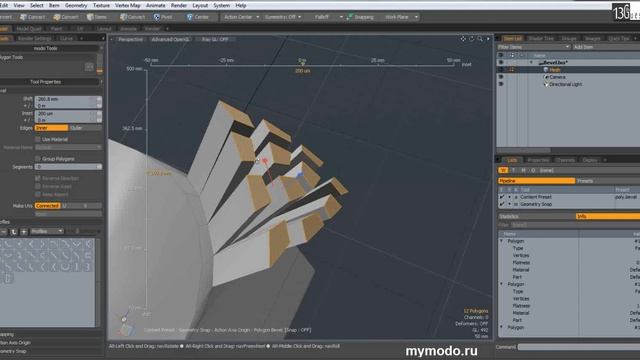Click the Center toolbar icon
Screen dimensions: 640x360
coord(189,17)
